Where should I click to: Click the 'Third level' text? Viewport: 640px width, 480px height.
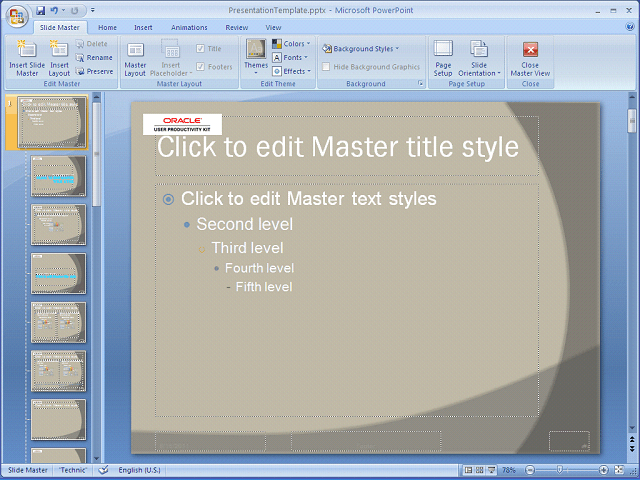(x=247, y=248)
